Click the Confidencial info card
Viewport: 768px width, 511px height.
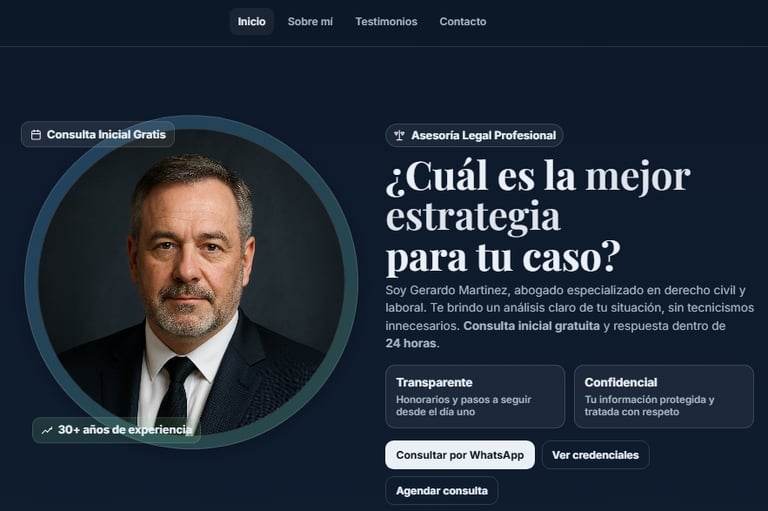coord(664,397)
